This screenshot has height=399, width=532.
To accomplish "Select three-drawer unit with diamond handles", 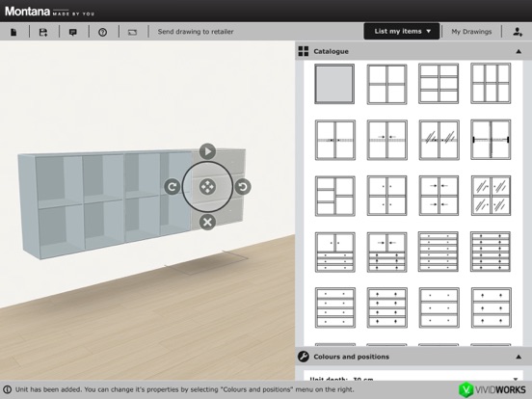I will 491,307.
